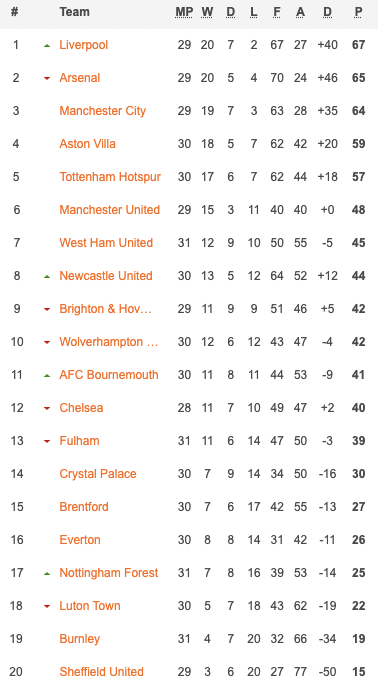Click the red down arrow beside Fulham

point(47,441)
